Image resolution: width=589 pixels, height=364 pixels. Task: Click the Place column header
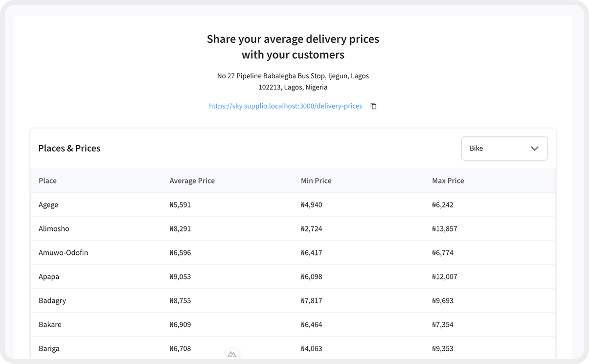coord(47,181)
